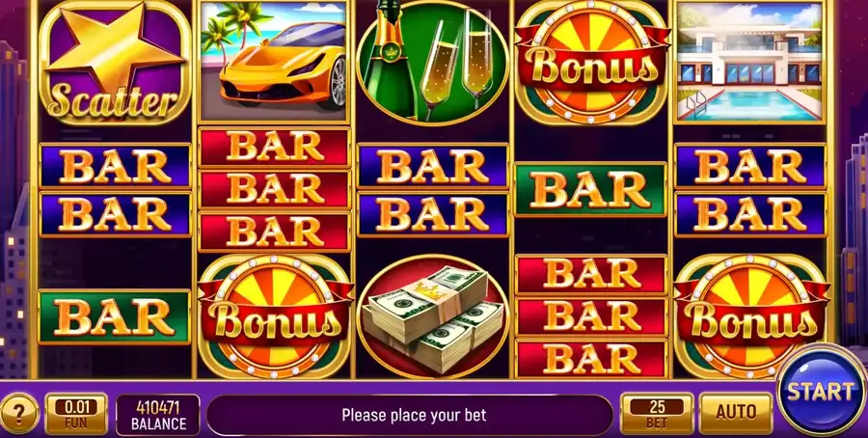Select the Bonus wheel on the fifth reel
Viewport: 868px width, 438px height.
(x=750, y=316)
